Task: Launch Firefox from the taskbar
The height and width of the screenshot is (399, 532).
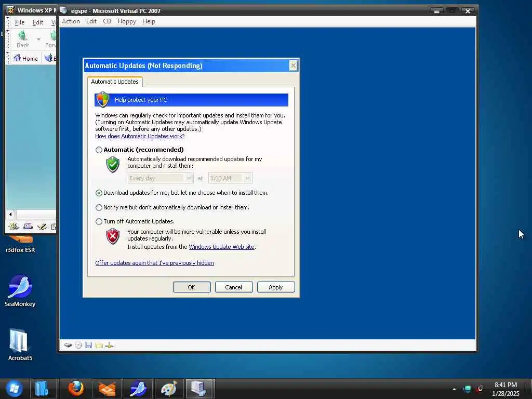Action: coord(76,389)
